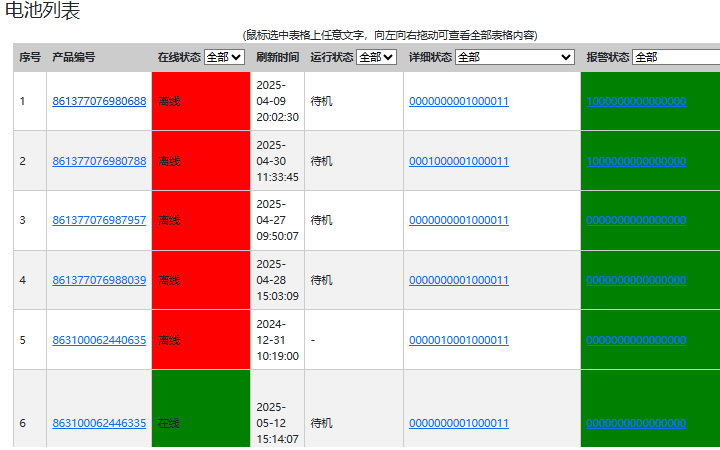This screenshot has height=450, width=720.
Task: Select the 运行状态 header label
Action: tap(332, 57)
